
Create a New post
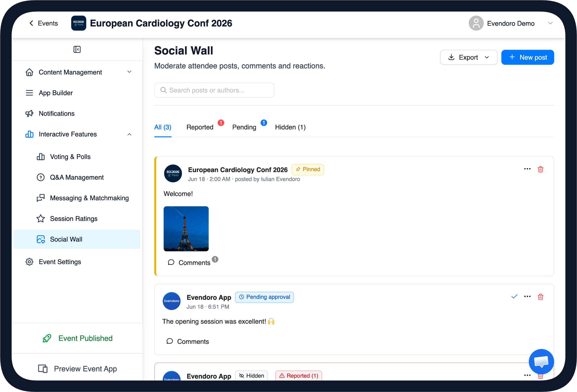(527, 57)
